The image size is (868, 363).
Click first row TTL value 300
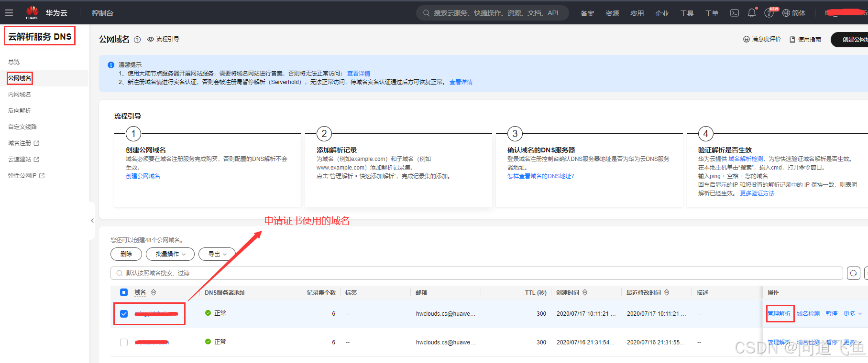[x=541, y=314]
